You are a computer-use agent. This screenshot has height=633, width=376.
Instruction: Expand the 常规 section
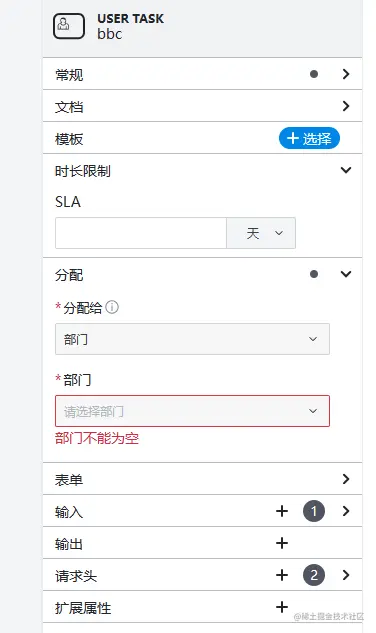(x=202, y=74)
